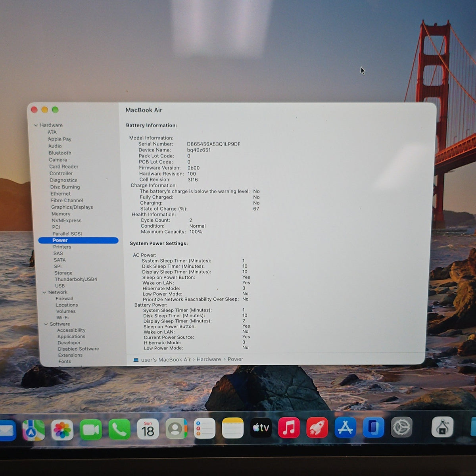Click the red rocket icon in the Dock
This screenshot has width=476, height=476.
[x=317, y=427]
